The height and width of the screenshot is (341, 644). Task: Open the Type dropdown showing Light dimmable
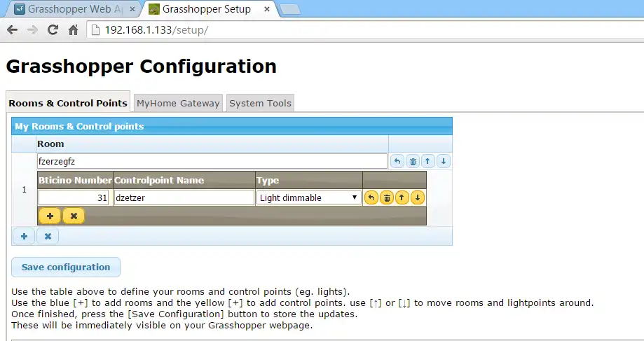tap(309, 197)
